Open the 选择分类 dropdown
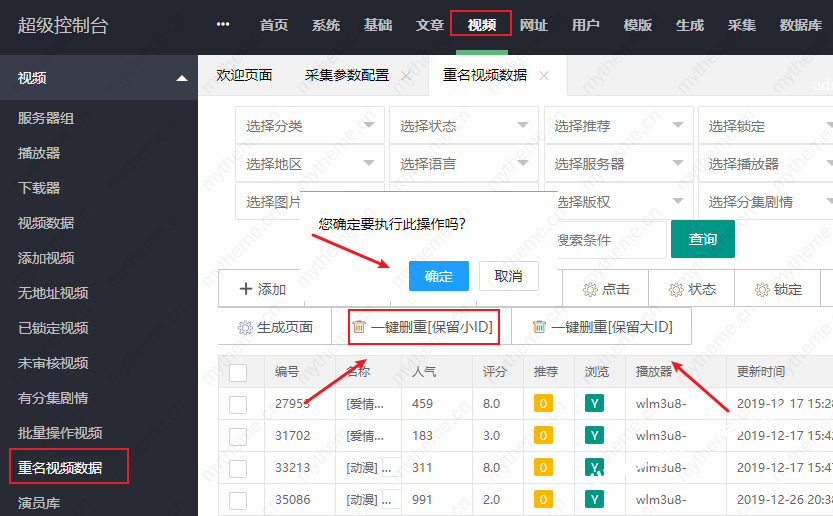Screen dimensions: 833x516 coord(308,126)
